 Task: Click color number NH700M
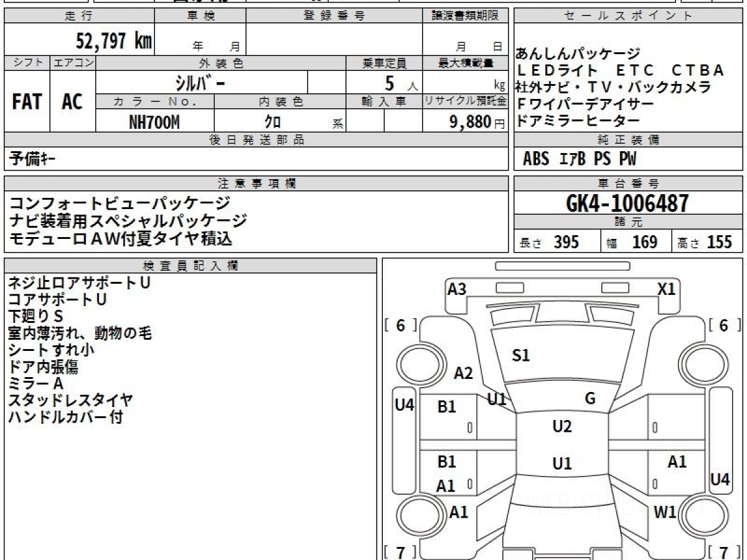(154, 122)
